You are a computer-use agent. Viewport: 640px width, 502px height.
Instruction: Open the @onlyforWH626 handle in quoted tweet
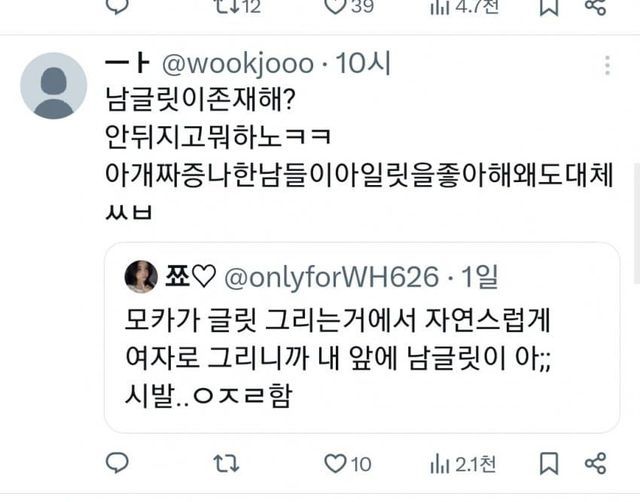point(331,278)
